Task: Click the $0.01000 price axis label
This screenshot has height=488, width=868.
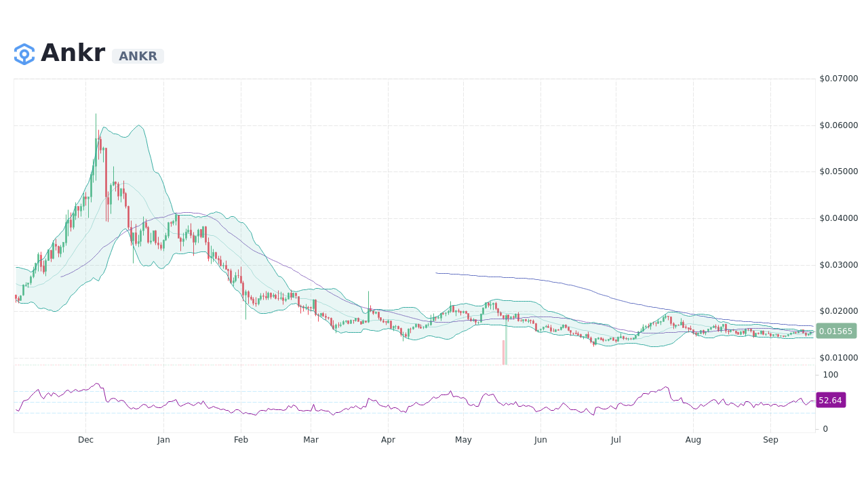Action: (837, 357)
